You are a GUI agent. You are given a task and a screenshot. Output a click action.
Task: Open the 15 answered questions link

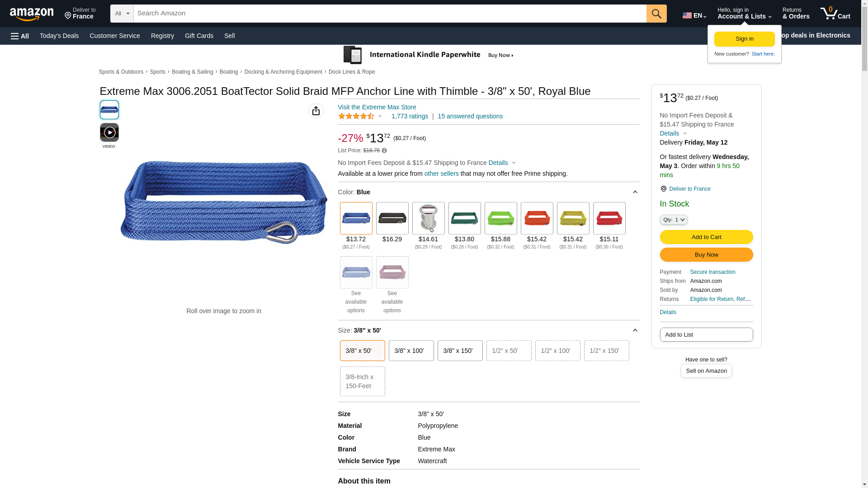click(470, 116)
